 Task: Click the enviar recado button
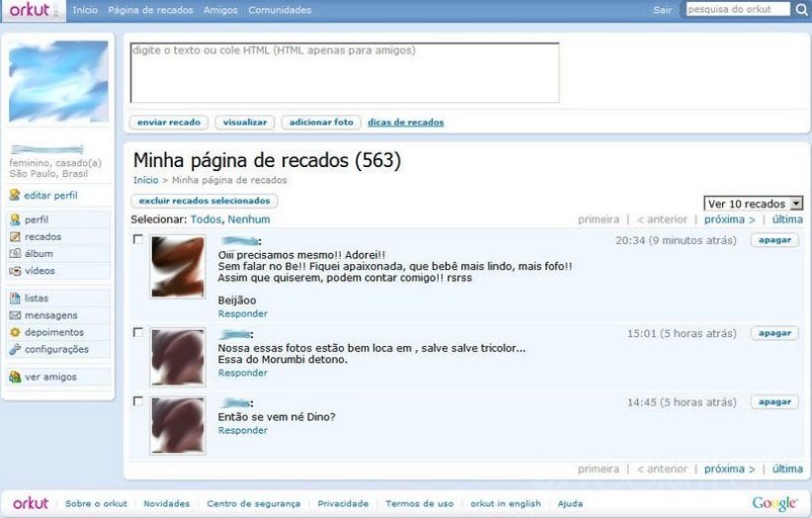(169, 123)
